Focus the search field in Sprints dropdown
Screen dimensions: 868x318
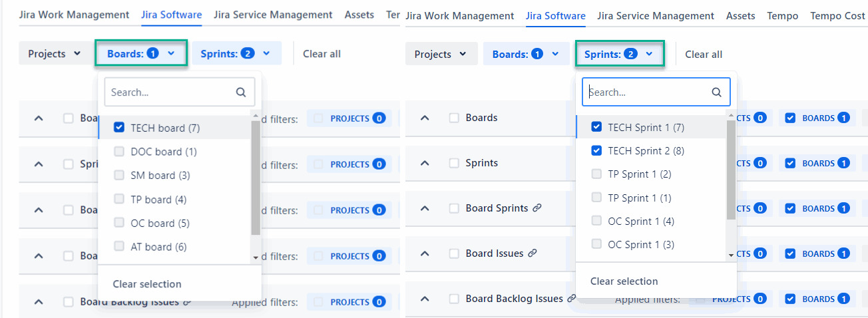click(646, 92)
